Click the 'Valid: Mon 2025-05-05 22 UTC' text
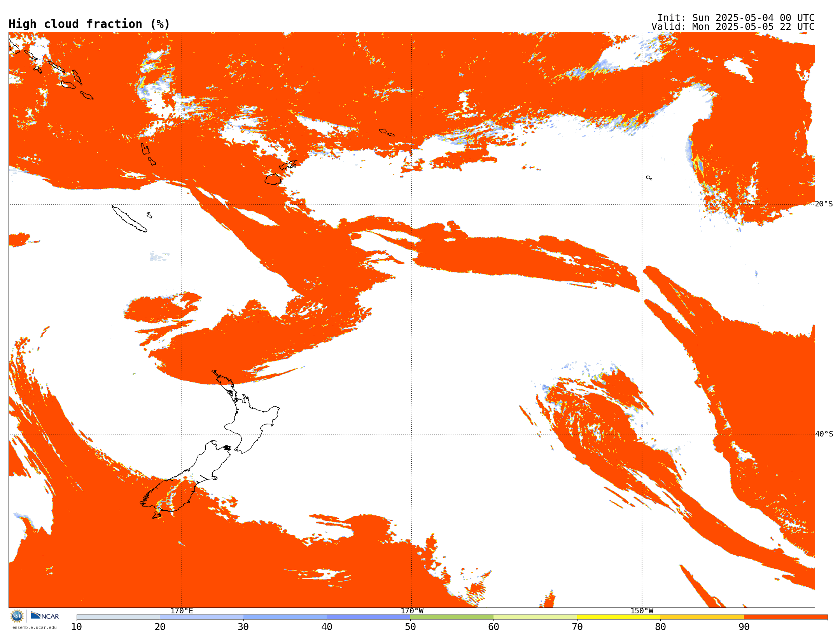 pyautogui.click(x=733, y=27)
